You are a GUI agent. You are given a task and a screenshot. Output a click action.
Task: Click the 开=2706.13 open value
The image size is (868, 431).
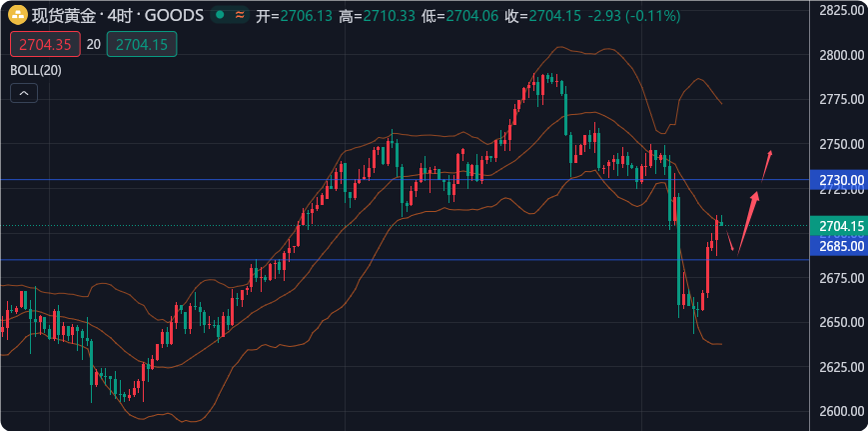294,16
